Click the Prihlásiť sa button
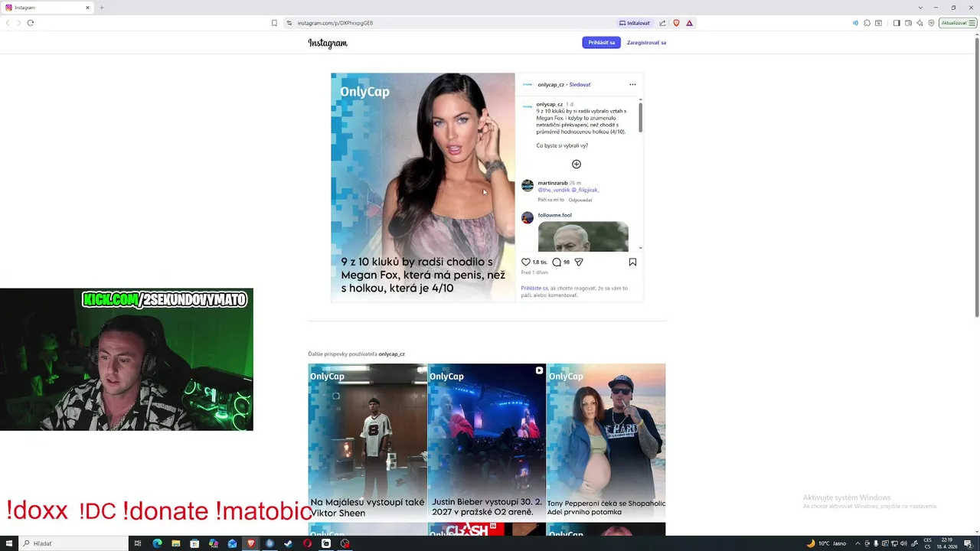The height and width of the screenshot is (551, 980). pos(601,43)
